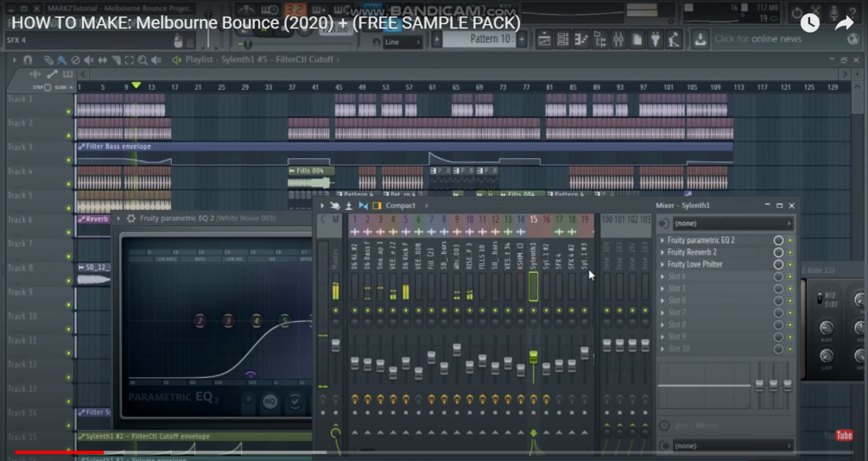Open mixer options menu arrow

(x=322, y=205)
